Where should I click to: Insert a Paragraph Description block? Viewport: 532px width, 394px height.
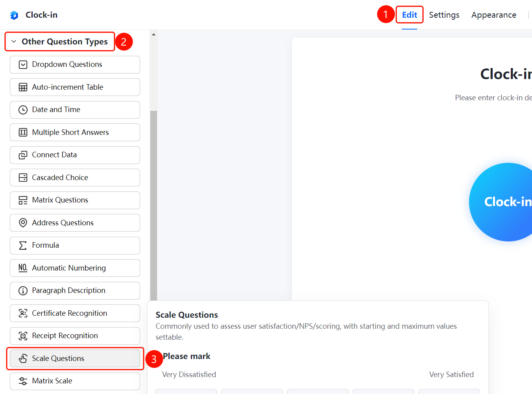click(x=75, y=291)
